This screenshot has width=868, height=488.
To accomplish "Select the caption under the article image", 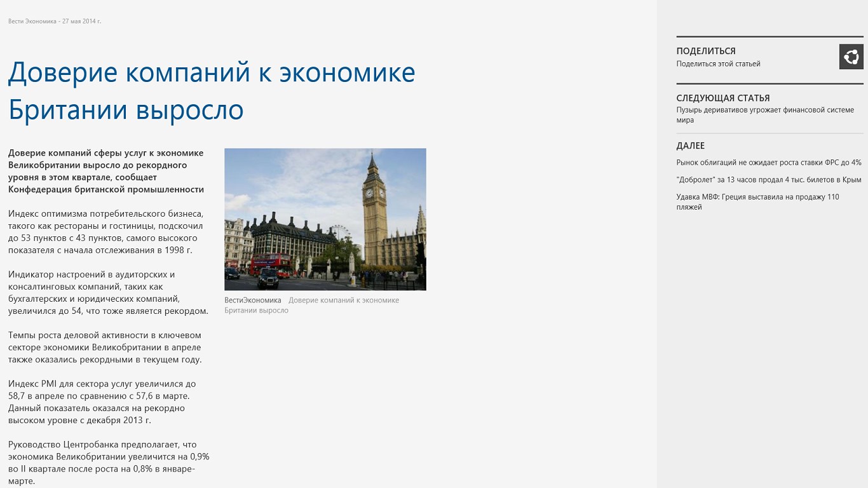I will pyautogui.click(x=311, y=304).
